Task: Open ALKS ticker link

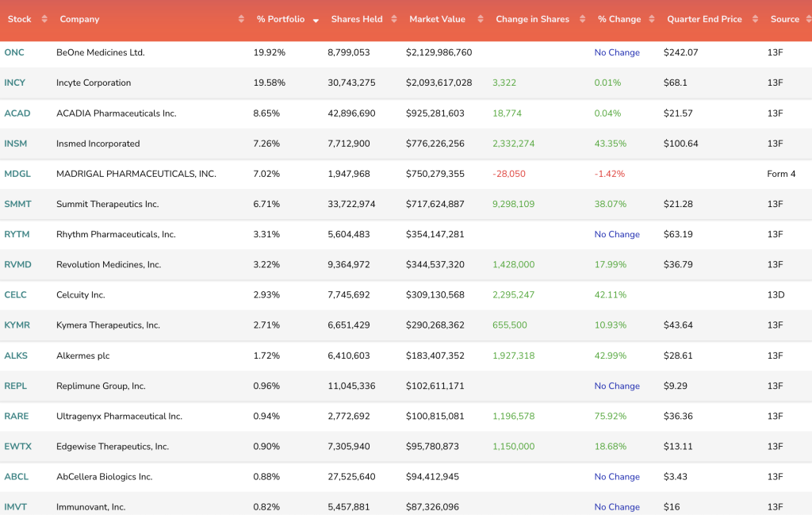Action: pyautogui.click(x=16, y=356)
